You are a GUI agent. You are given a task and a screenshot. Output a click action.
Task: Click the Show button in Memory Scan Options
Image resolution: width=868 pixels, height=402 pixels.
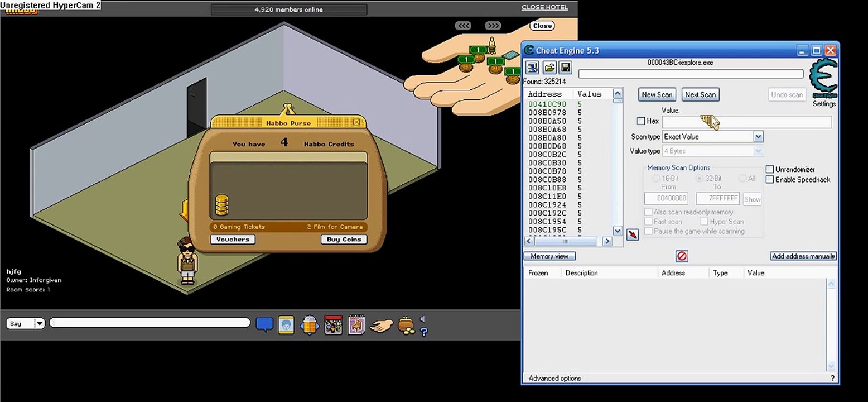pyautogui.click(x=752, y=199)
